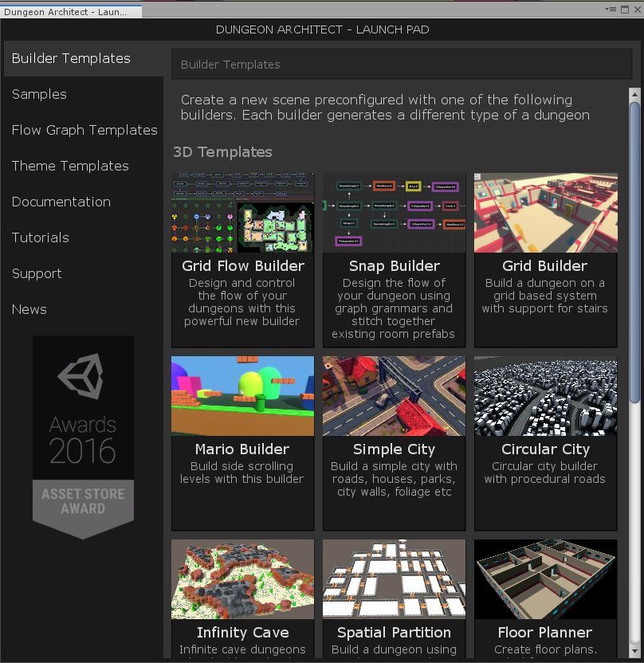Click the Circular City thumbnail image
This screenshot has height=663, width=644.
[545, 396]
